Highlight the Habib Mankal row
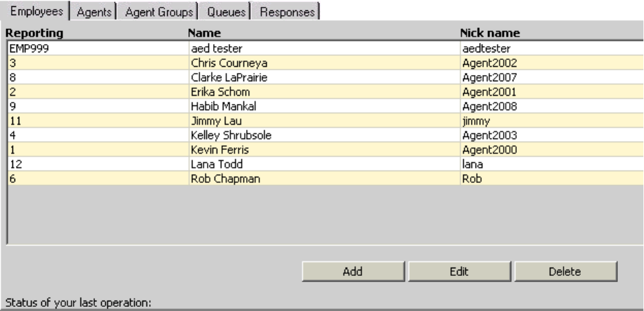Image resolution: width=644 pixels, height=311 pixels. point(220,107)
